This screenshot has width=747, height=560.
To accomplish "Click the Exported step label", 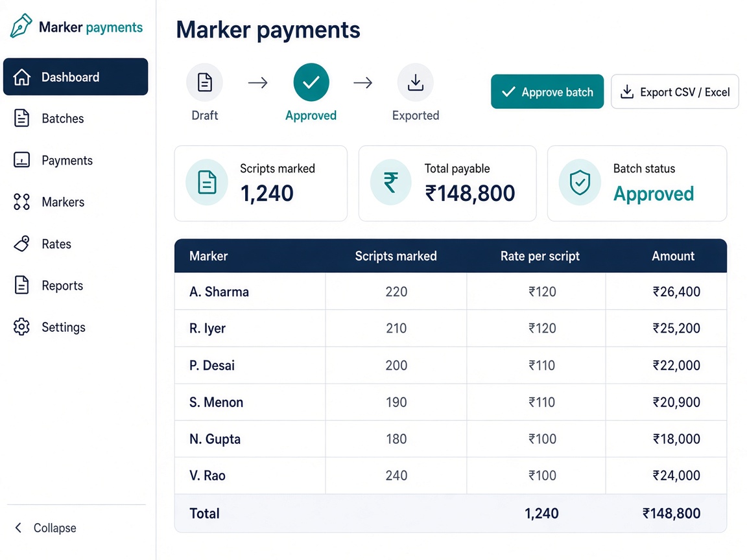I will (x=416, y=116).
